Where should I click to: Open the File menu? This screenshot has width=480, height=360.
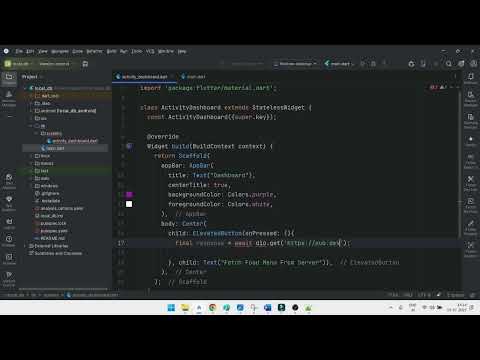tap(19, 51)
